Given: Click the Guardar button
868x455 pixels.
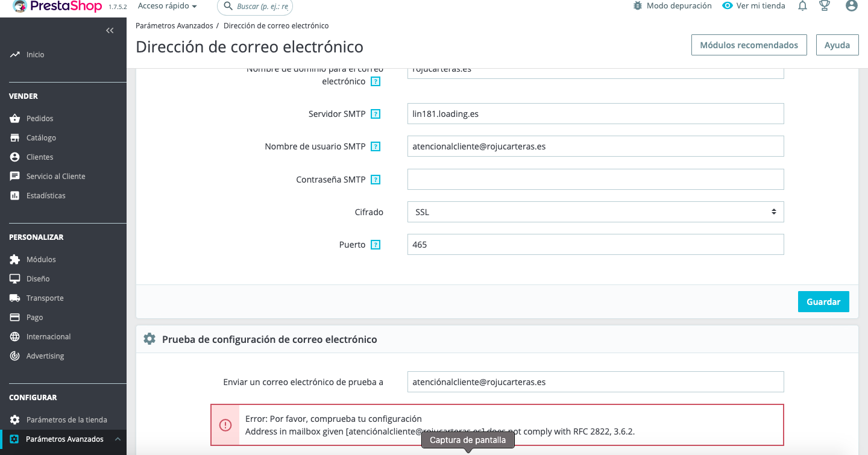Looking at the screenshot, I should (x=823, y=302).
